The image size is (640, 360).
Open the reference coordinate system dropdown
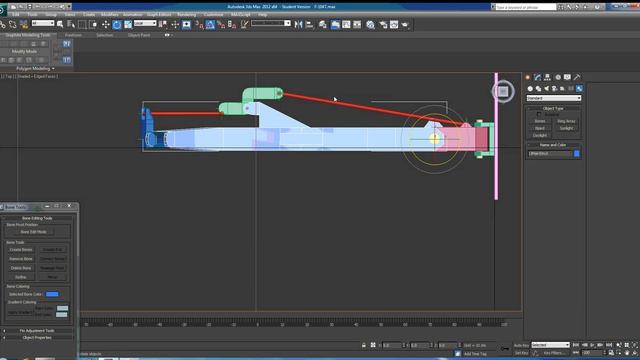tap(145, 24)
